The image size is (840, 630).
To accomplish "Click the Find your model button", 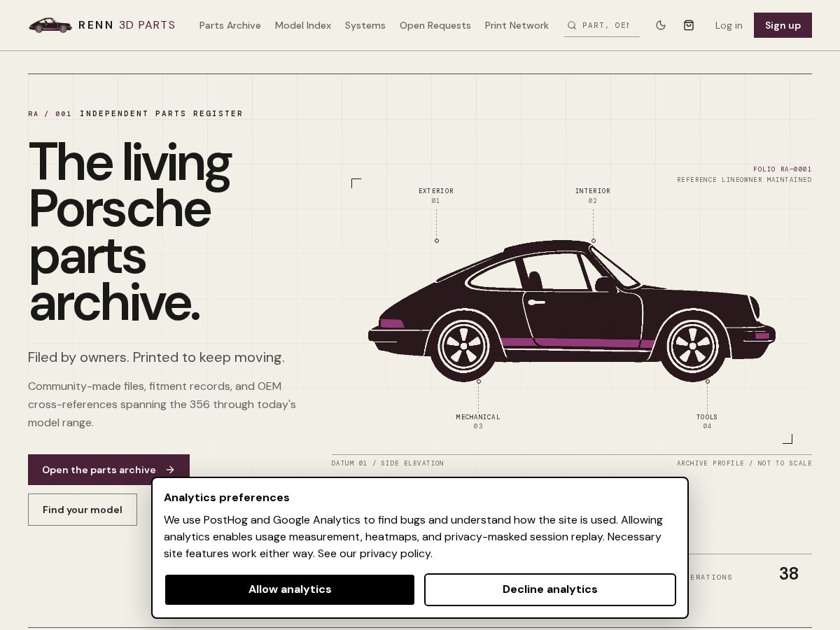I will [83, 510].
